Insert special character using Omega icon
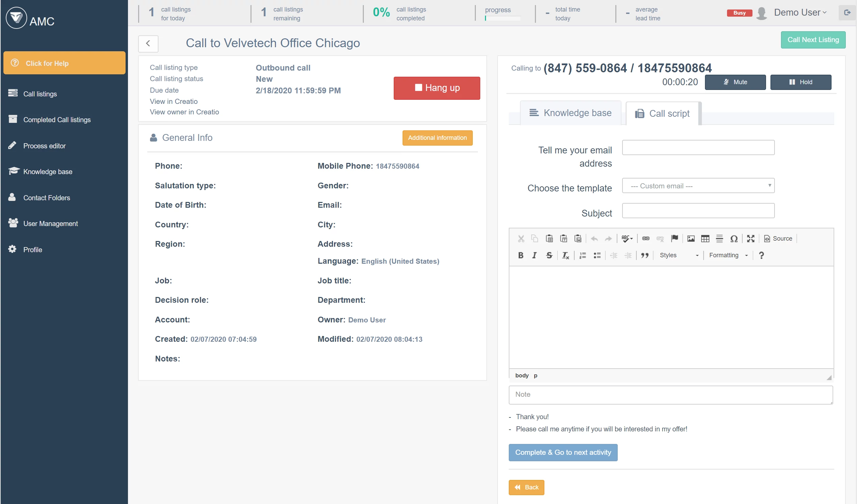The width and height of the screenshot is (857, 504). click(x=734, y=238)
